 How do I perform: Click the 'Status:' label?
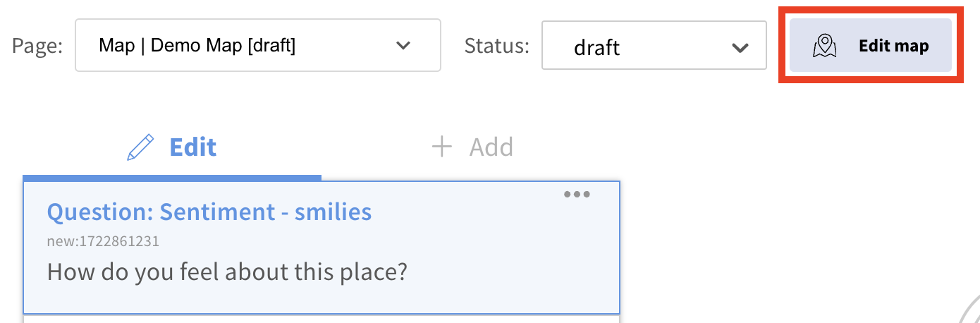pos(496,46)
